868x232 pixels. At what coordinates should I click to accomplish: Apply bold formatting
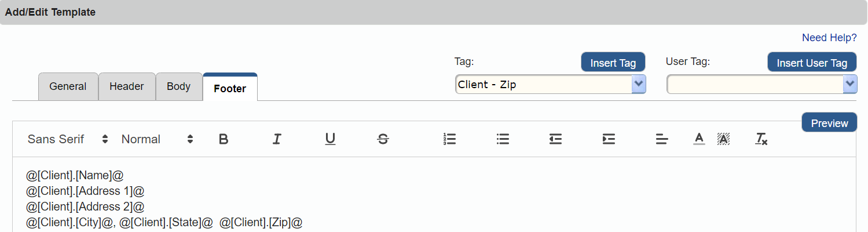click(x=224, y=139)
